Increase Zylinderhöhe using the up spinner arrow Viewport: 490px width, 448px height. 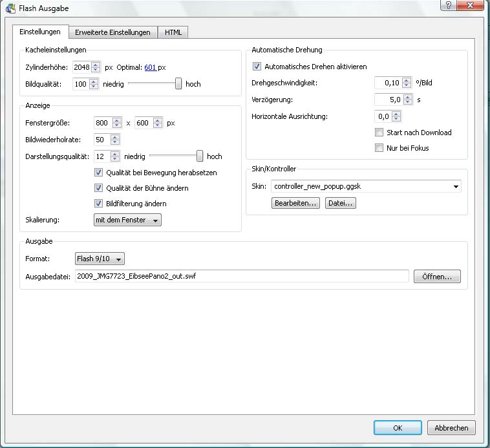(96, 64)
